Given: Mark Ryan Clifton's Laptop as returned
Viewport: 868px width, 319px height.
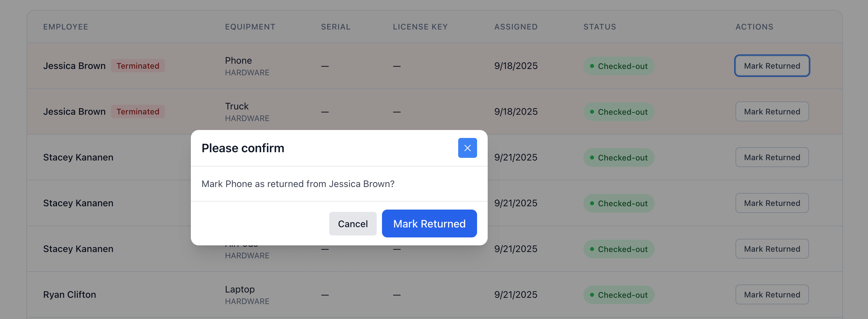Looking at the screenshot, I should (772, 294).
